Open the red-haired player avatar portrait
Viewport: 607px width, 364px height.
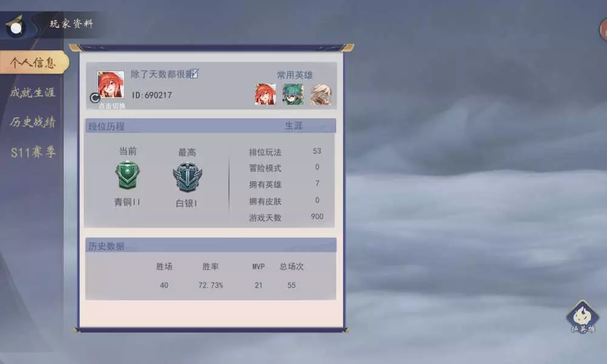tap(110, 84)
